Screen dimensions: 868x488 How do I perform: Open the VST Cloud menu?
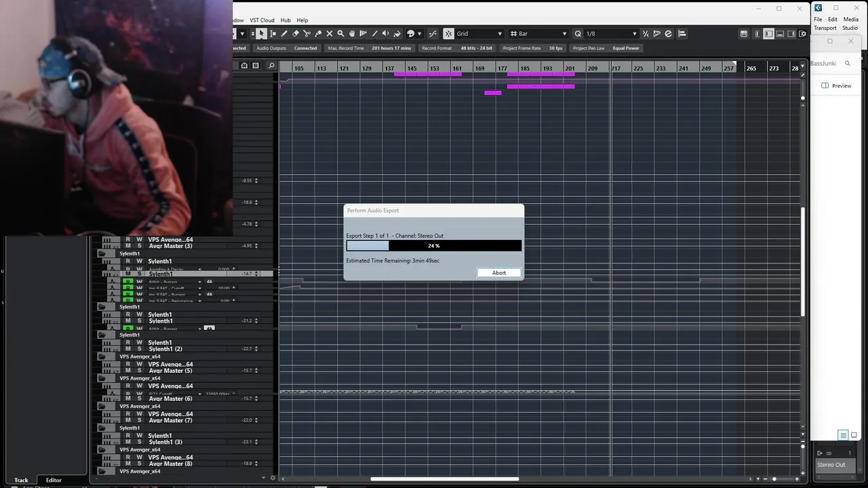pyautogui.click(x=262, y=20)
